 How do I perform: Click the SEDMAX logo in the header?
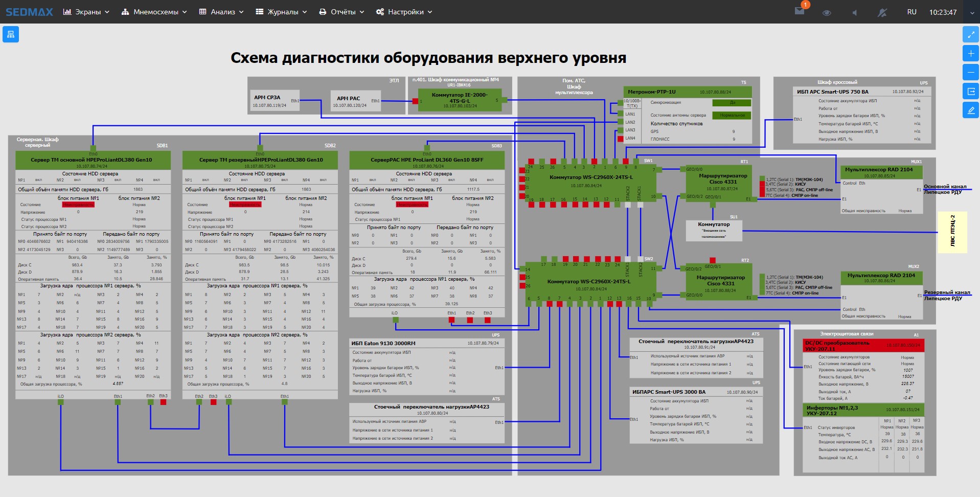[28, 11]
